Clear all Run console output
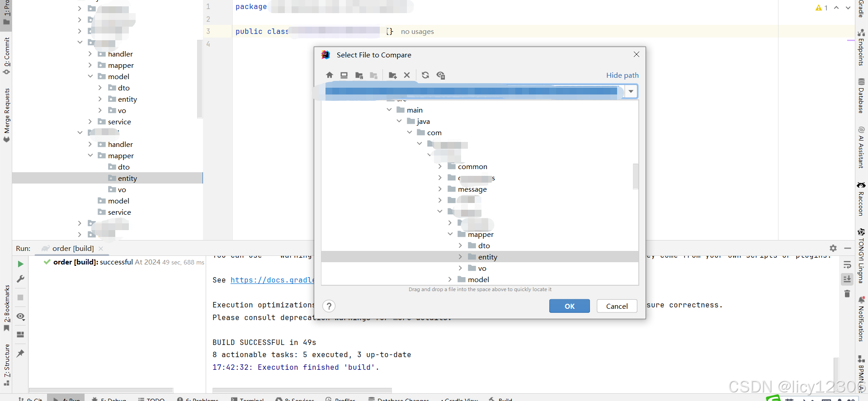The image size is (868, 401). [x=847, y=294]
